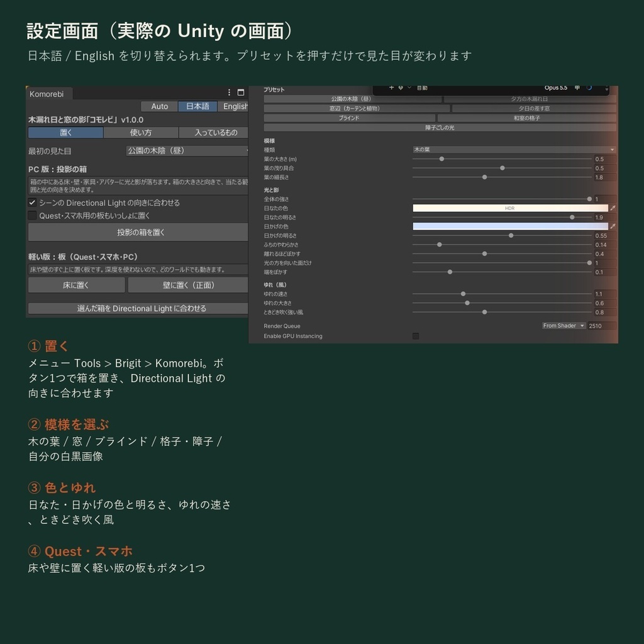Pick 日かげの色 with its eyedropper icon
The height and width of the screenshot is (644, 644).
coord(613,226)
